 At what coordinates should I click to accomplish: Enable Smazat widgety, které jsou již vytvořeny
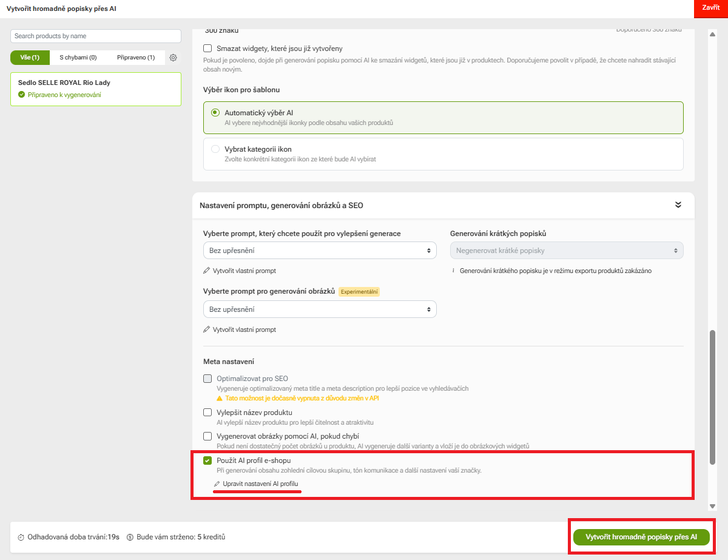click(x=207, y=48)
